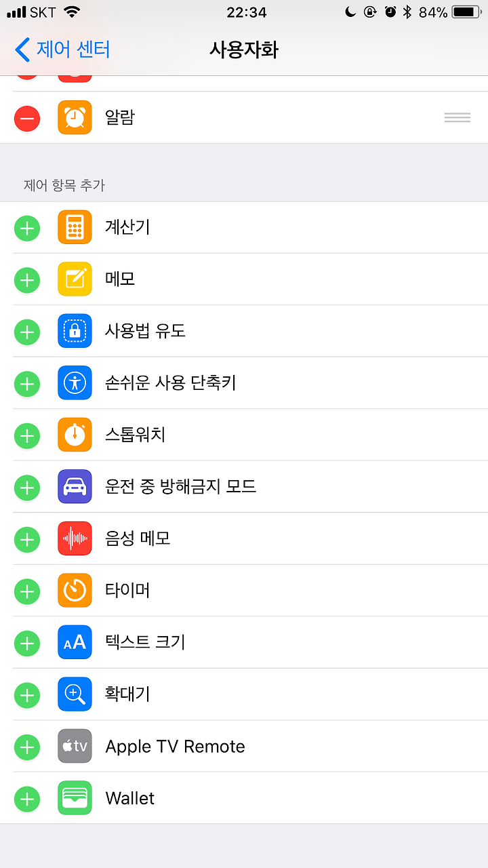Add 텍스트 크기 with its green plus button
488x868 pixels.
[x=27, y=642]
